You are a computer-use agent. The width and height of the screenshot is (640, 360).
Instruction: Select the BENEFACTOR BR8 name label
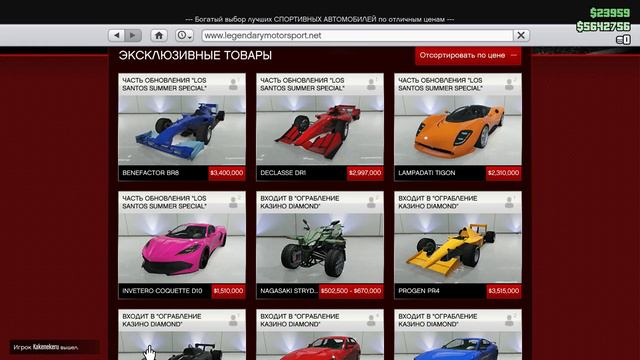pos(151,173)
